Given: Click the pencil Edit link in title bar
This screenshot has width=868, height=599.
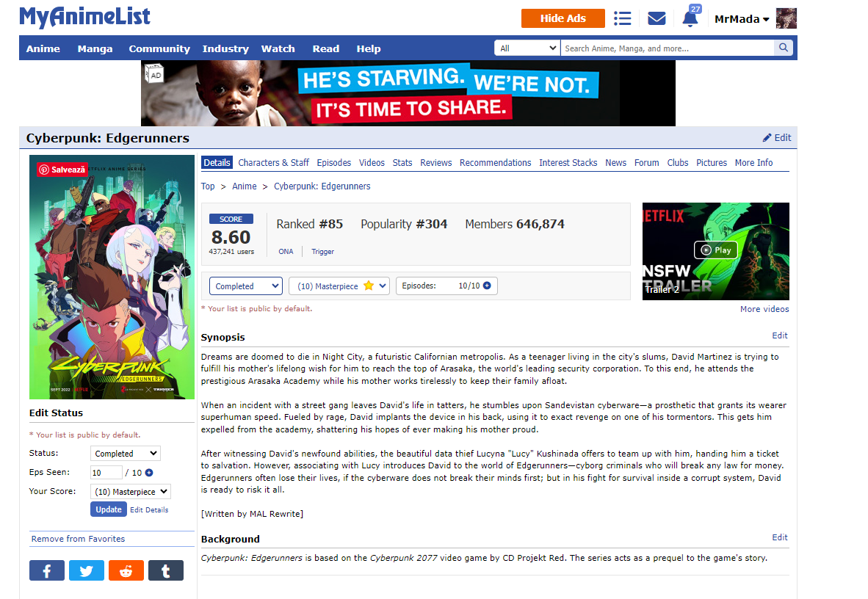Looking at the screenshot, I should (777, 137).
